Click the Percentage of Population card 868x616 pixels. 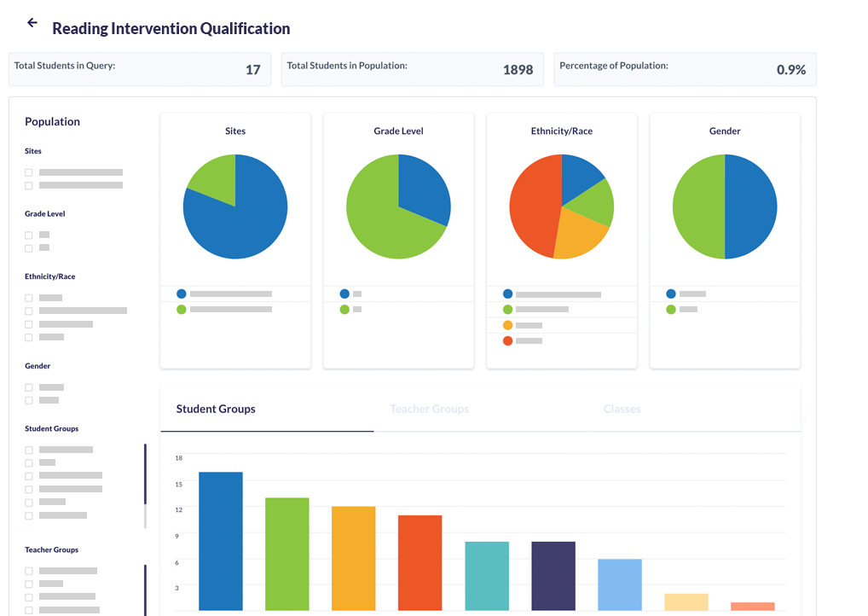(x=685, y=69)
